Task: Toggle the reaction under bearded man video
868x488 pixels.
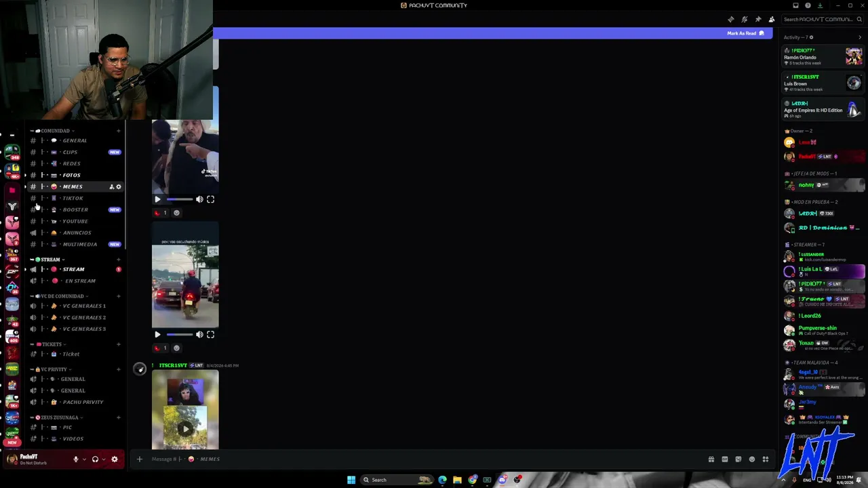Action: 161,213
